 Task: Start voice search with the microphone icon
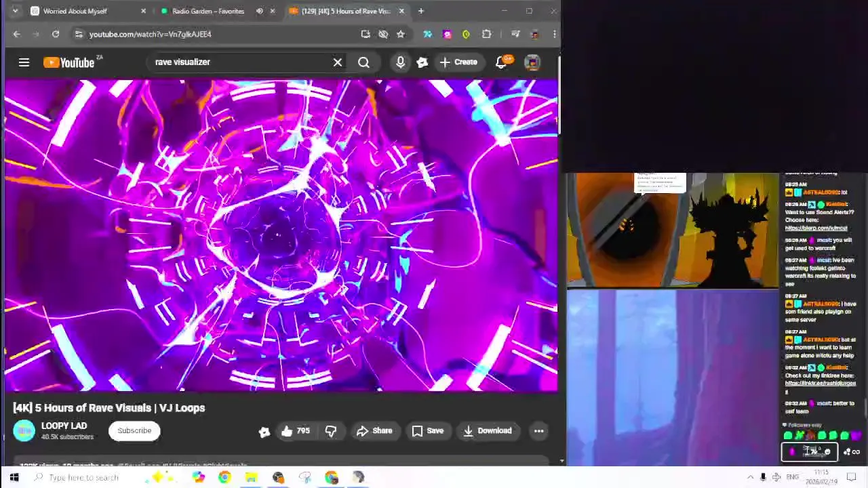(400, 62)
